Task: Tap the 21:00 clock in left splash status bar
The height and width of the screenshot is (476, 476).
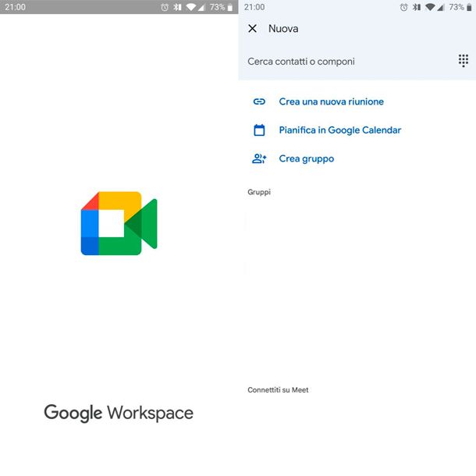Action: pyautogui.click(x=15, y=7)
